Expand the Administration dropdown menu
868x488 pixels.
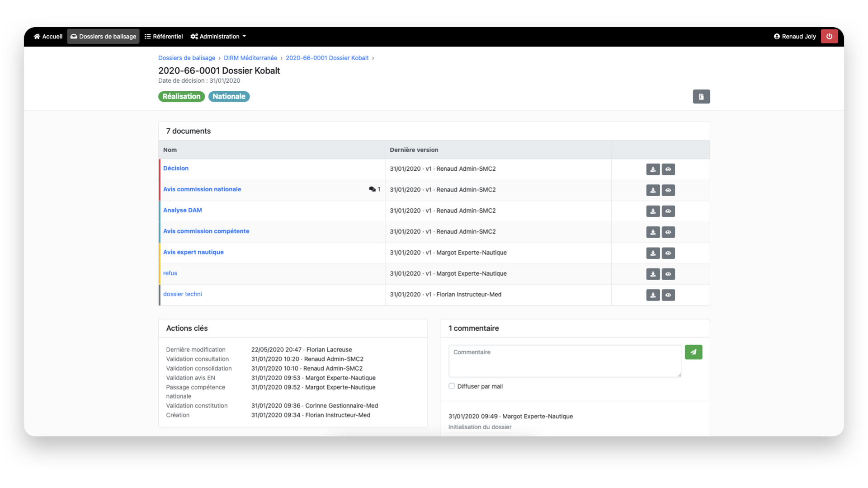218,36
